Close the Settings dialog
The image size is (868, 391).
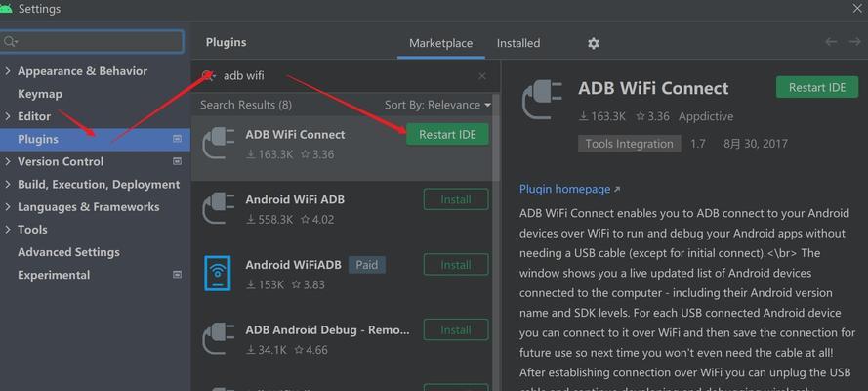857,8
